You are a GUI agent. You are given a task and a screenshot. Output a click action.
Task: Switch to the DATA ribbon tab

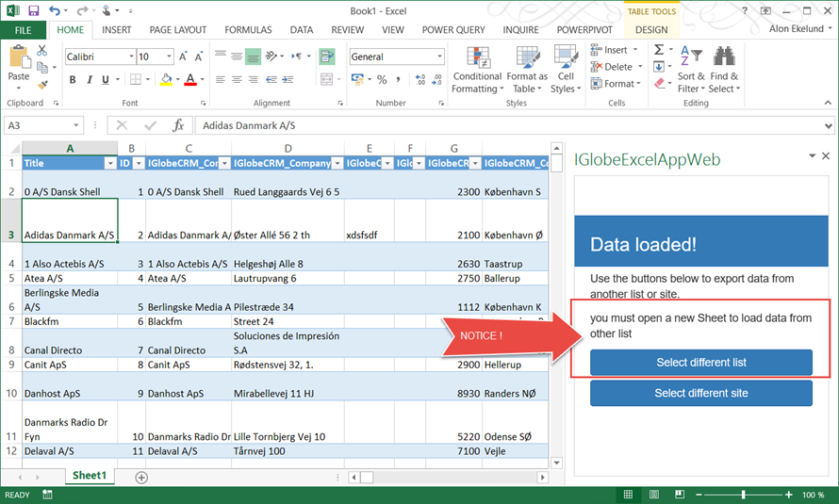tap(302, 30)
